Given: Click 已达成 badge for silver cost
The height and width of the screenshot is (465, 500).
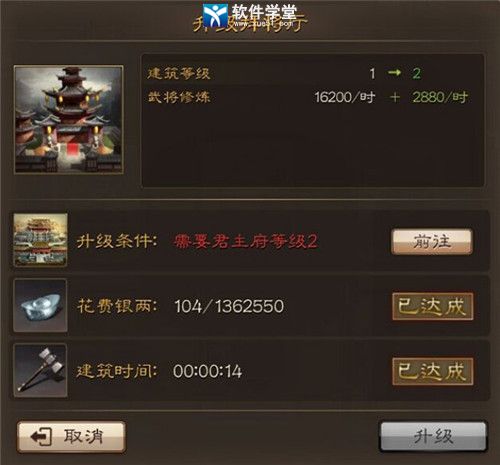Looking at the screenshot, I should tap(433, 307).
